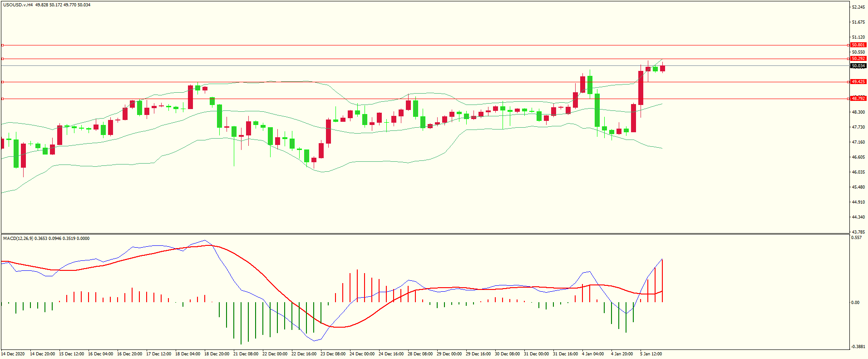Select the 50.292 red price tag
Image resolution: width=868 pixels, height=359 pixels.
click(x=858, y=59)
